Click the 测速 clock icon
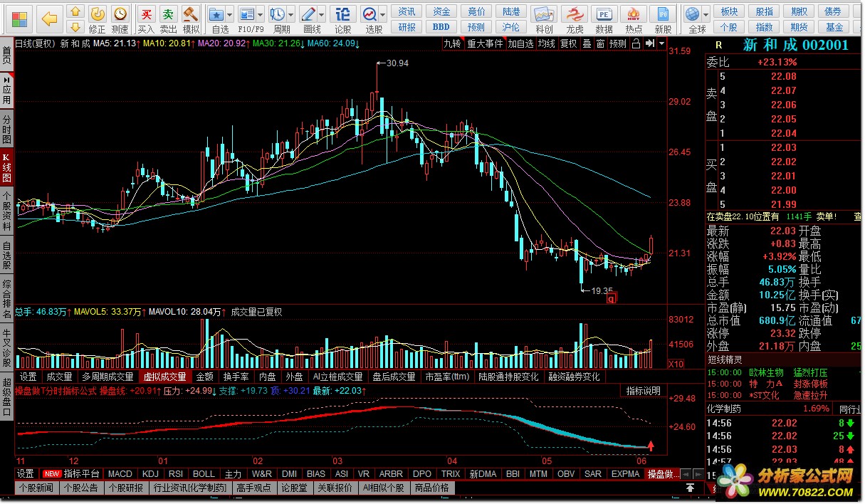 click(120, 19)
